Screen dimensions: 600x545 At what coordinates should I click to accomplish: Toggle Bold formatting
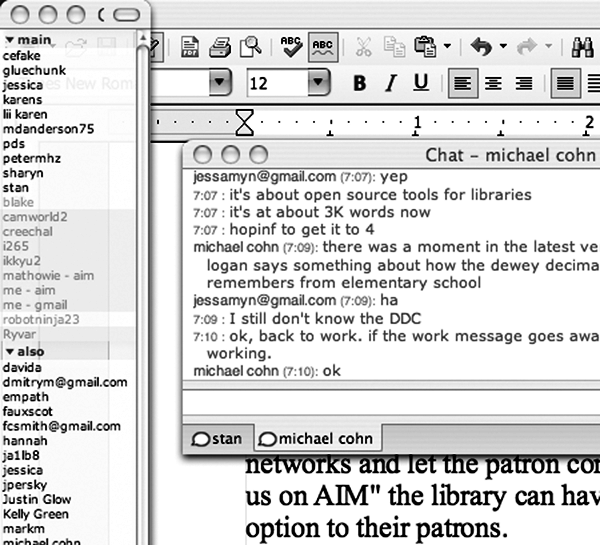(x=360, y=83)
